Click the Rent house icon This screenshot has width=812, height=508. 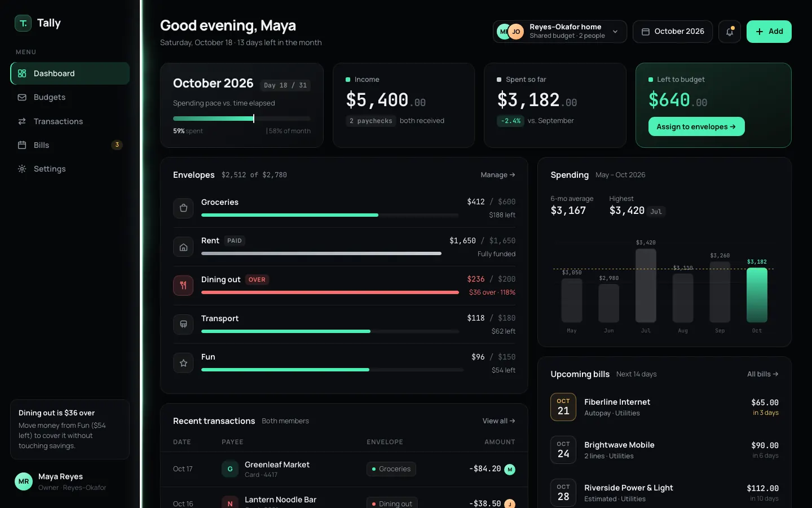click(x=183, y=247)
